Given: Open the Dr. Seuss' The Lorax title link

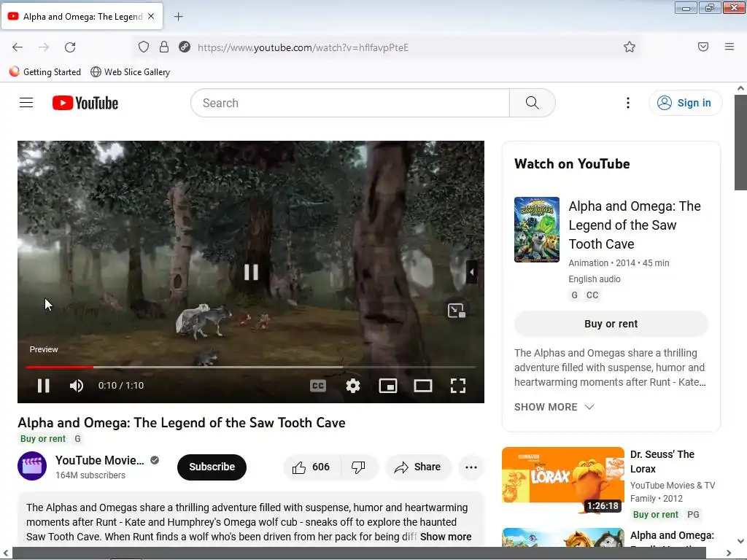Looking at the screenshot, I should [662, 462].
